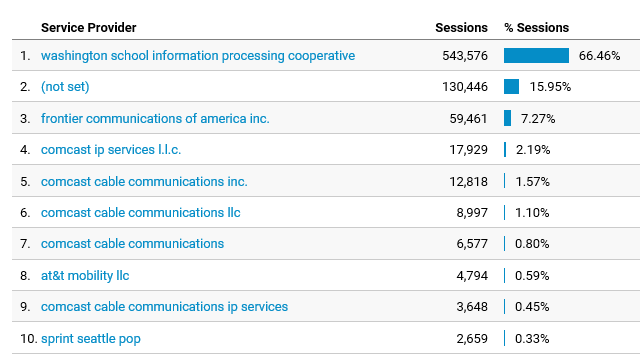This screenshot has width=640, height=363.
Task: Select comcast cable communications ip services
Action: (x=164, y=307)
